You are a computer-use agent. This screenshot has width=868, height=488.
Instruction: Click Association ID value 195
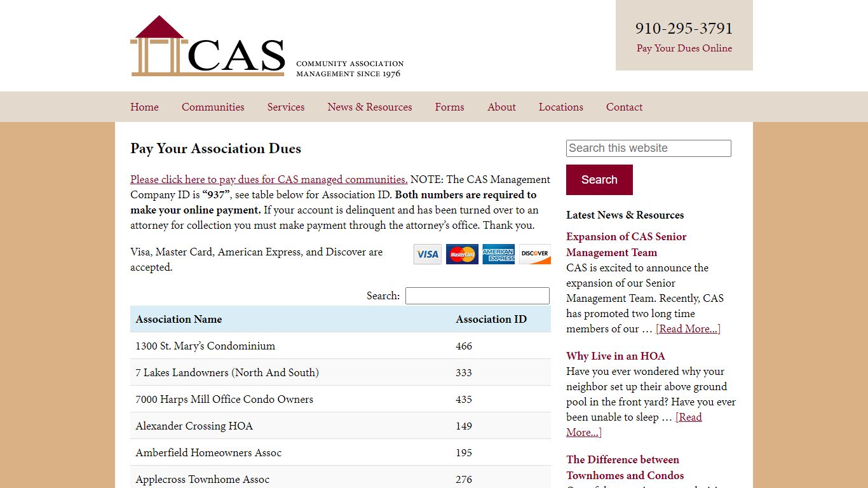point(464,453)
